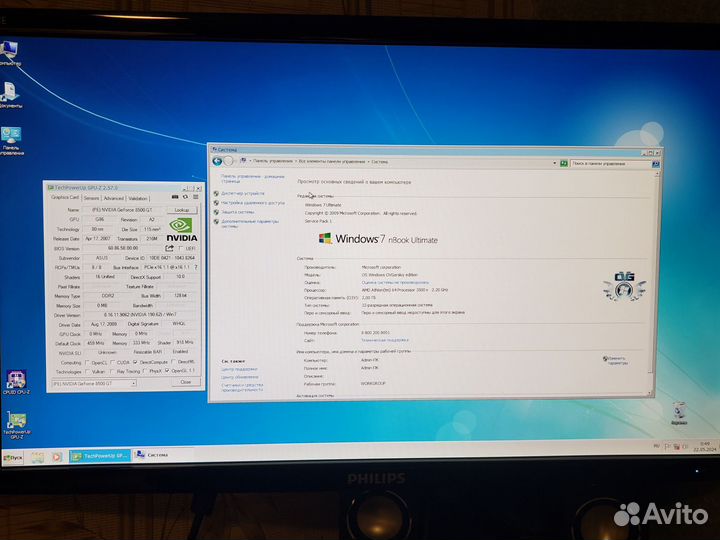This screenshot has width=720, height=540.
Task: Click the Lookup button
Action: coord(181,210)
